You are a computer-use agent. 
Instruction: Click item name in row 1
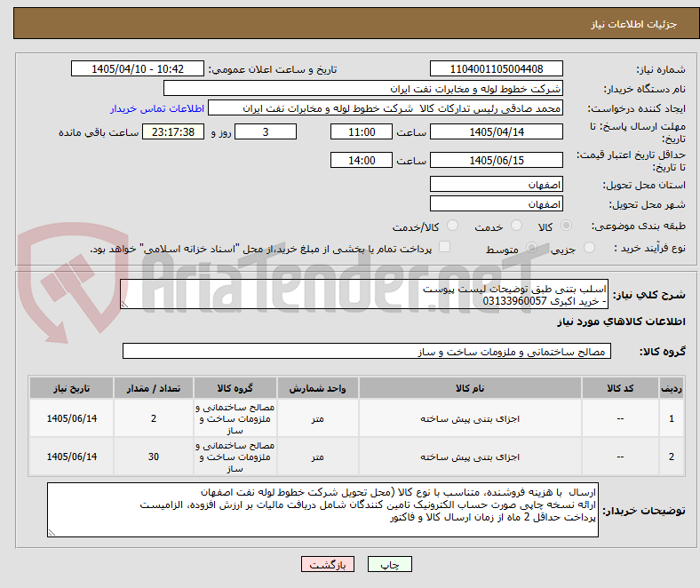pyautogui.click(x=470, y=418)
